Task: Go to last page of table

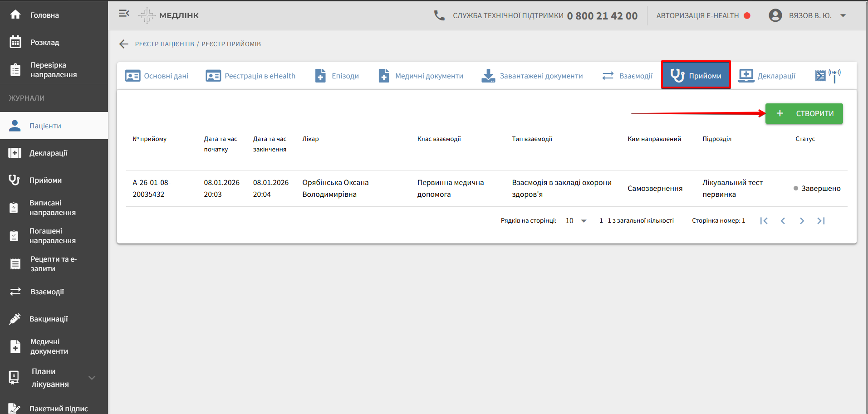Action: pyautogui.click(x=820, y=221)
